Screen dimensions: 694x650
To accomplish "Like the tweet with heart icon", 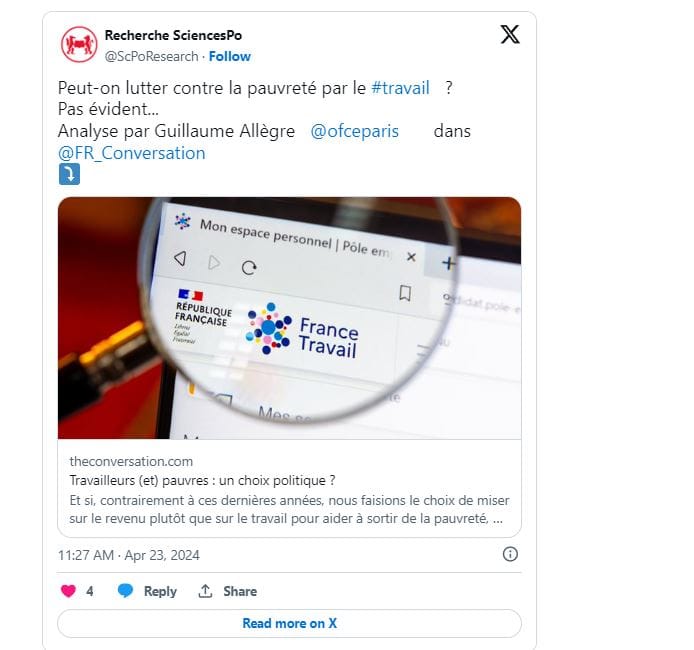I will (x=68, y=591).
